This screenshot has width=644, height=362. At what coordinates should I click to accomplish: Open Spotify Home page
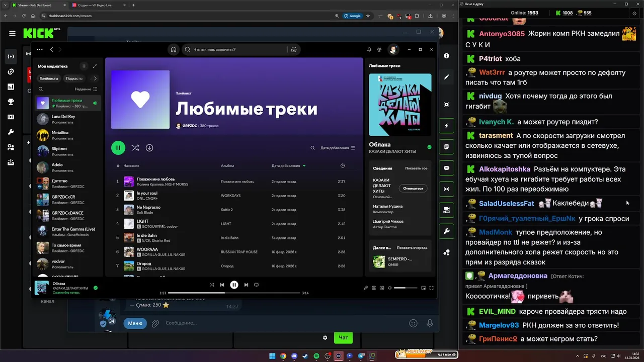173,49
